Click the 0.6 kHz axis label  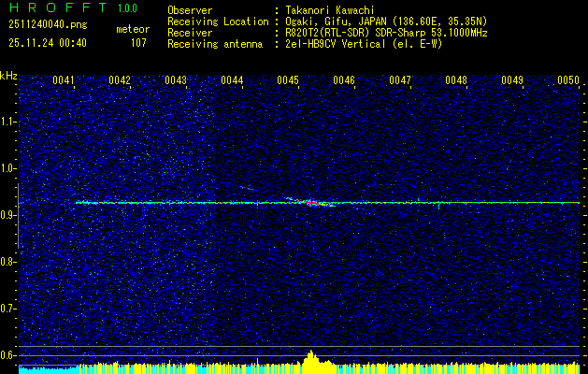(7, 355)
